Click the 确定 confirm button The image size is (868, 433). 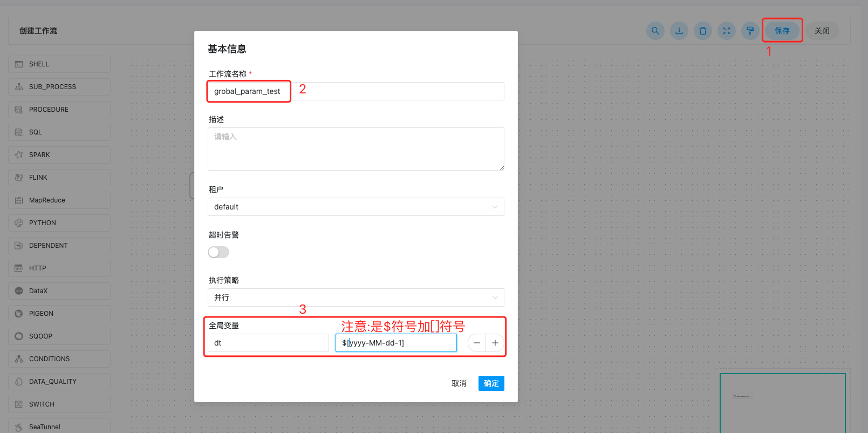coord(491,383)
